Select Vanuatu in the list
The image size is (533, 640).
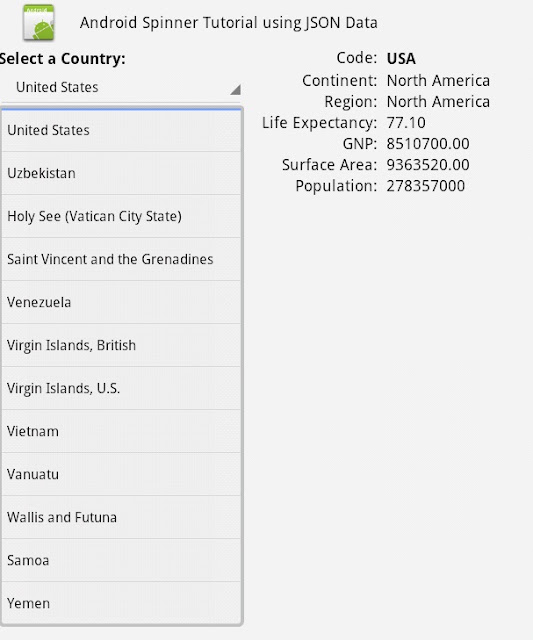coord(121,474)
